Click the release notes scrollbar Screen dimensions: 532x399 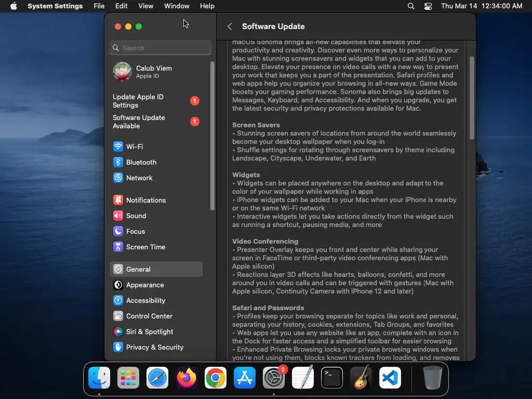tap(472, 98)
